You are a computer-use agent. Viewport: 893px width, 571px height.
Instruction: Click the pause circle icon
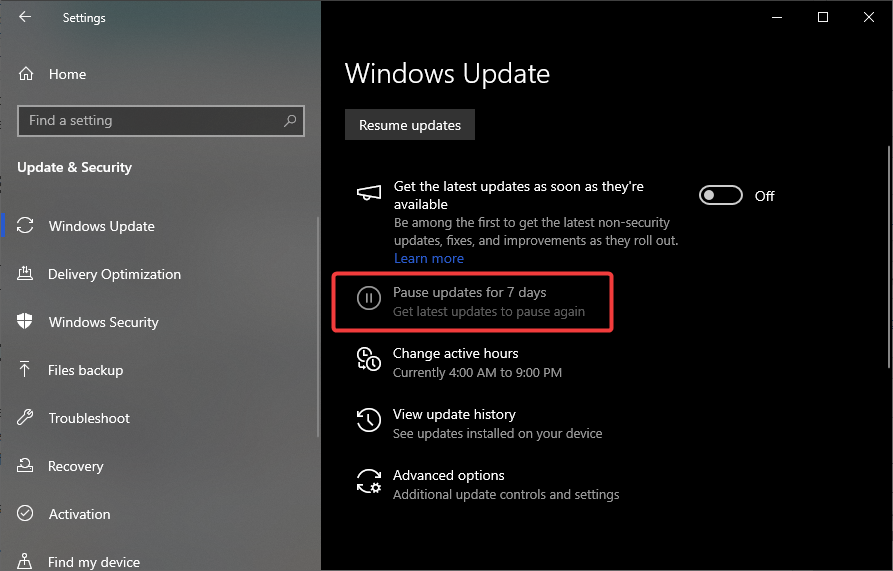(x=368, y=298)
